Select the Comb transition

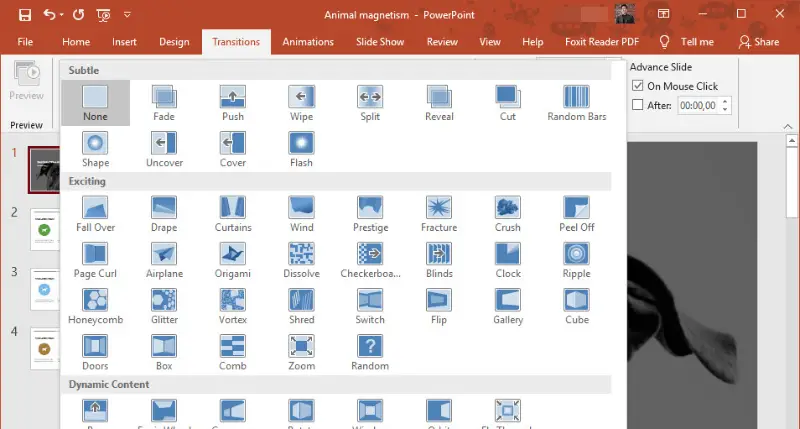point(233,353)
